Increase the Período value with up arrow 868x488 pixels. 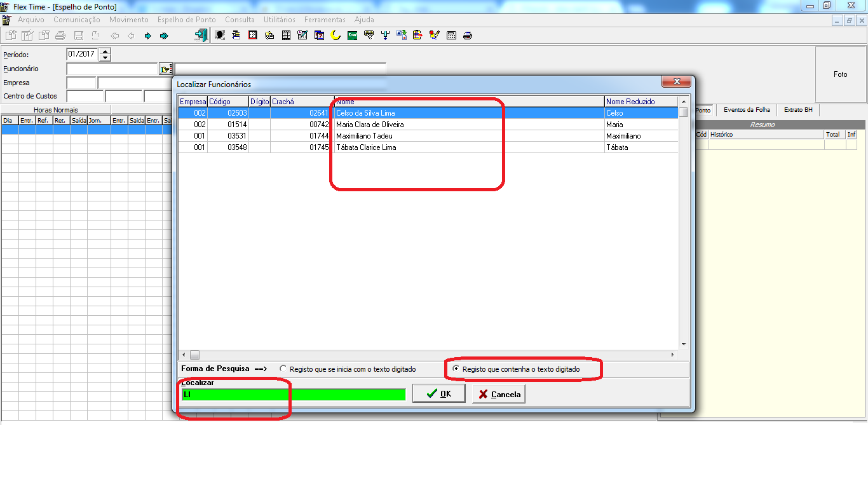click(105, 51)
